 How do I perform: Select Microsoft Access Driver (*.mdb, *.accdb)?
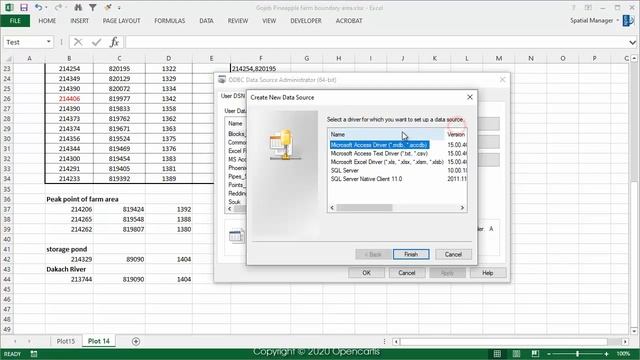tap(379, 145)
